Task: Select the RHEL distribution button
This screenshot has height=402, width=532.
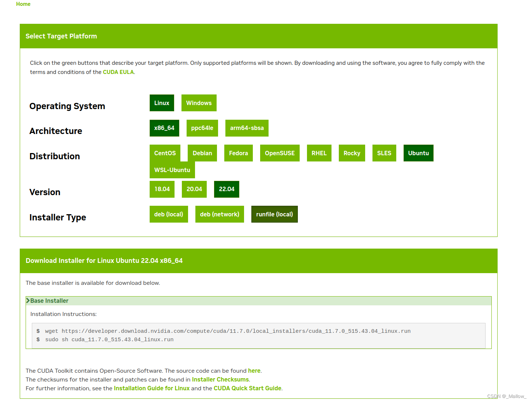Action: [x=319, y=153]
